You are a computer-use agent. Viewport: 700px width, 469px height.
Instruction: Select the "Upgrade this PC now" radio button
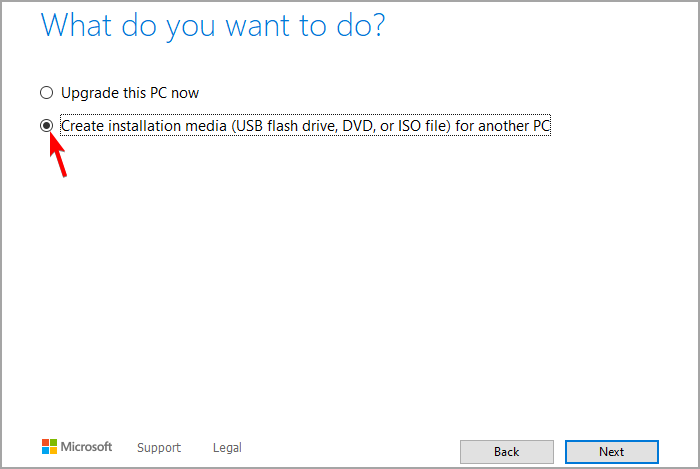(x=46, y=93)
